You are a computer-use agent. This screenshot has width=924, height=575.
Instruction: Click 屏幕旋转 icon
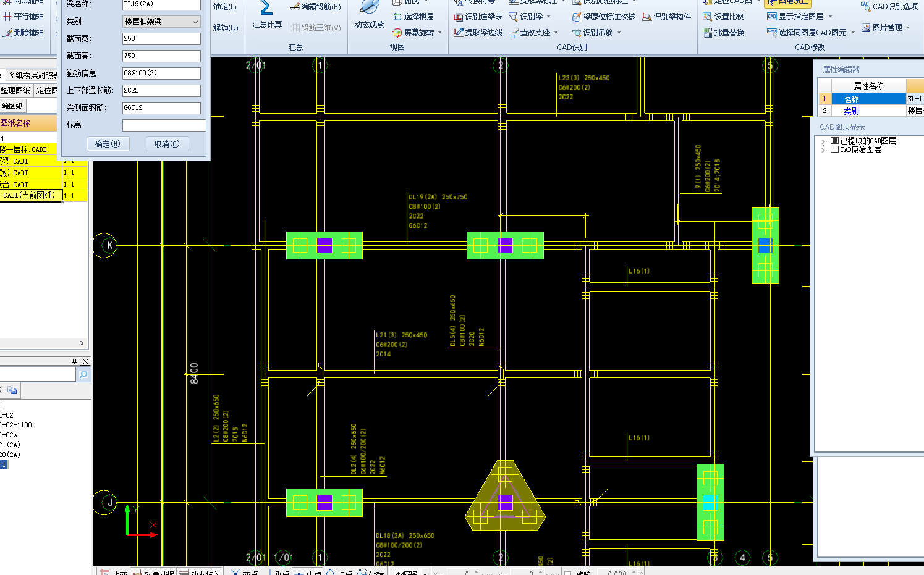point(397,33)
